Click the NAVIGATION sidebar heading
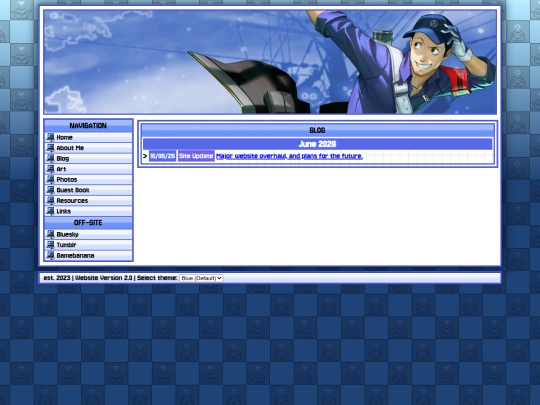Image resolution: width=540 pixels, height=405 pixels. pyautogui.click(x=88, y=126)
